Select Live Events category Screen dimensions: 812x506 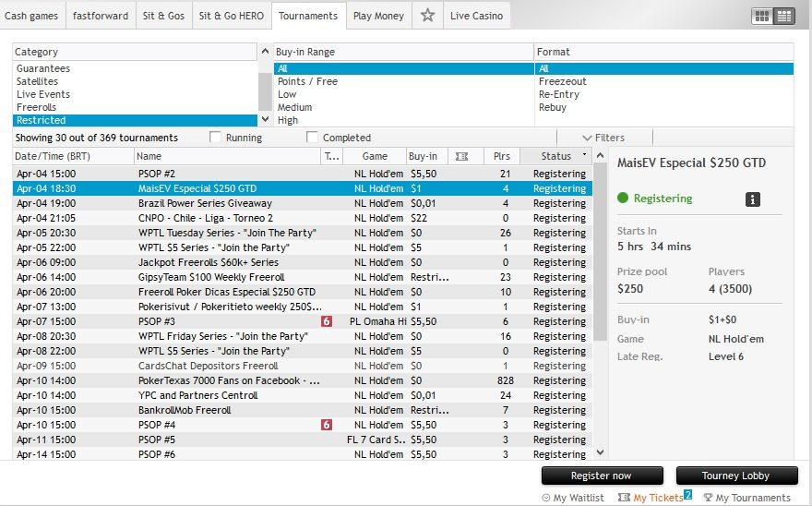coord(135,94)
